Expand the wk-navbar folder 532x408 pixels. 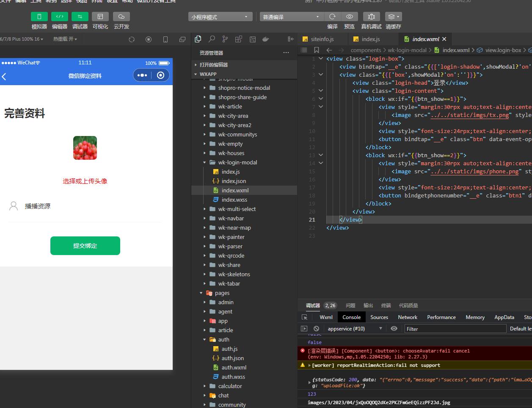point(231,218)
